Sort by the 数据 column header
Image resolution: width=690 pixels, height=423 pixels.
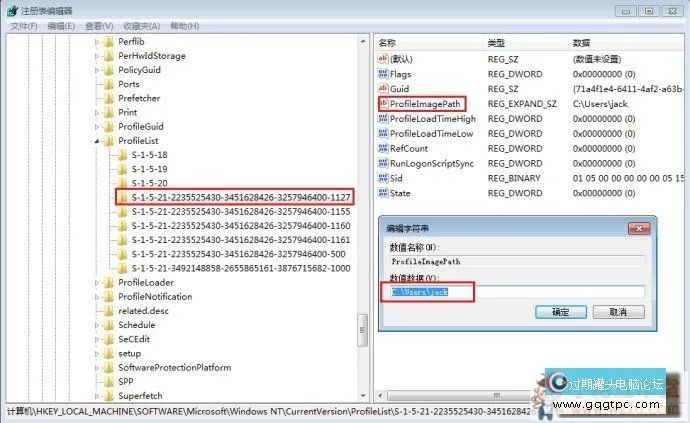coord(626,43)
